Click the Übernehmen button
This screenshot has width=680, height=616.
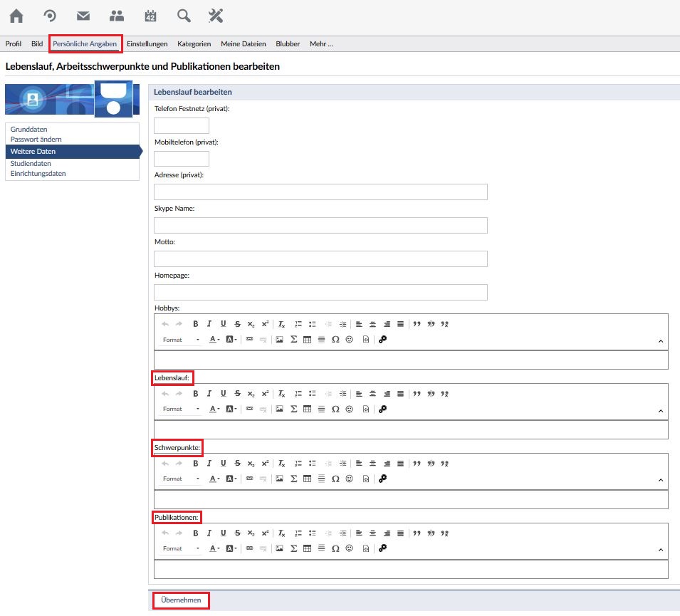(x=182, y=601)
